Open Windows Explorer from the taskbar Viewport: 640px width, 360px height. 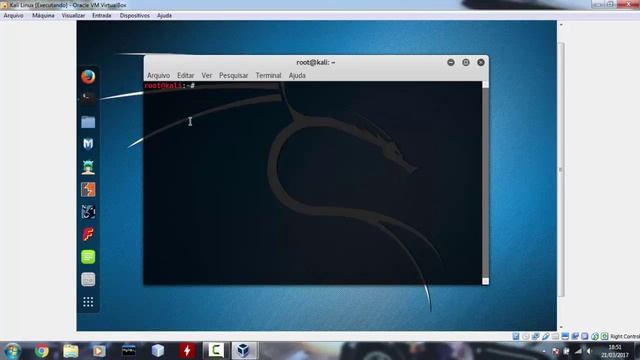(71, 351)
